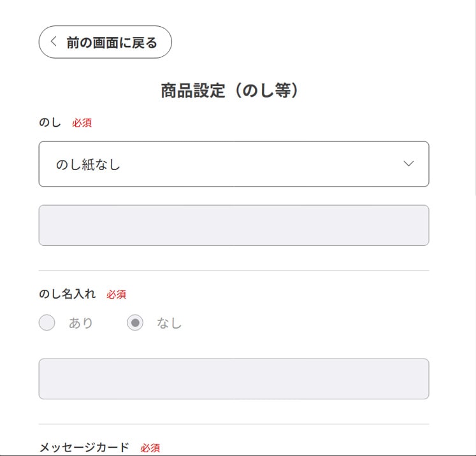Select the なし radio button circle
The width and height of the screenshot is (476, 456).
(134, 323)
